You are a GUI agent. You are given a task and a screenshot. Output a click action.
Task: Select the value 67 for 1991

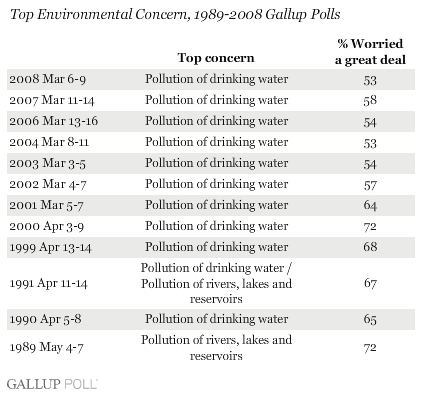[370, 283]
